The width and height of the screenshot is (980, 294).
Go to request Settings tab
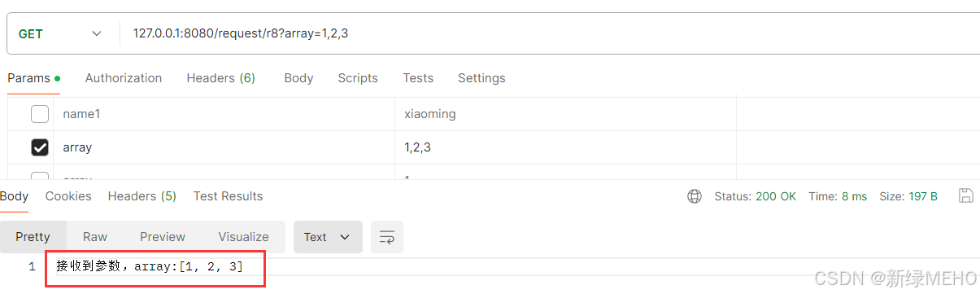pos(481,78)
